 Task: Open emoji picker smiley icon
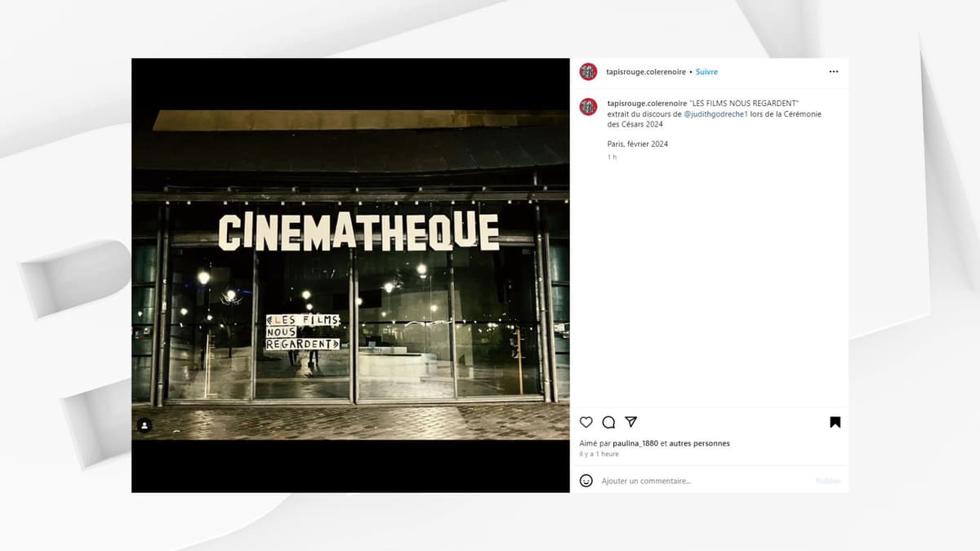pyautogui.click(x=586, y=481)
